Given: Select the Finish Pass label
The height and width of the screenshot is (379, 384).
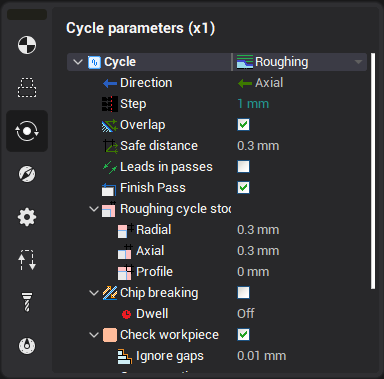Looking at the screenshot, I should [153, 188].
